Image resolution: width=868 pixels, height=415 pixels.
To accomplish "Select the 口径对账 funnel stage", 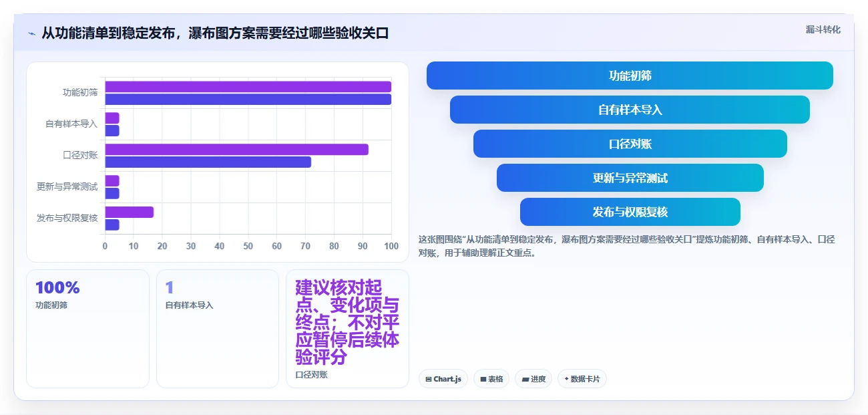I will tap(630, 144).
